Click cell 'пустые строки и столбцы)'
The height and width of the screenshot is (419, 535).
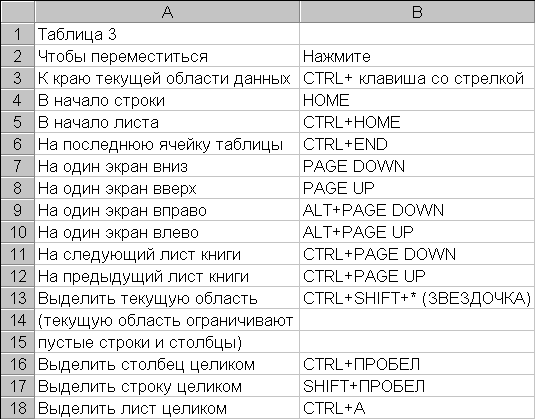[x=167, y=342]
